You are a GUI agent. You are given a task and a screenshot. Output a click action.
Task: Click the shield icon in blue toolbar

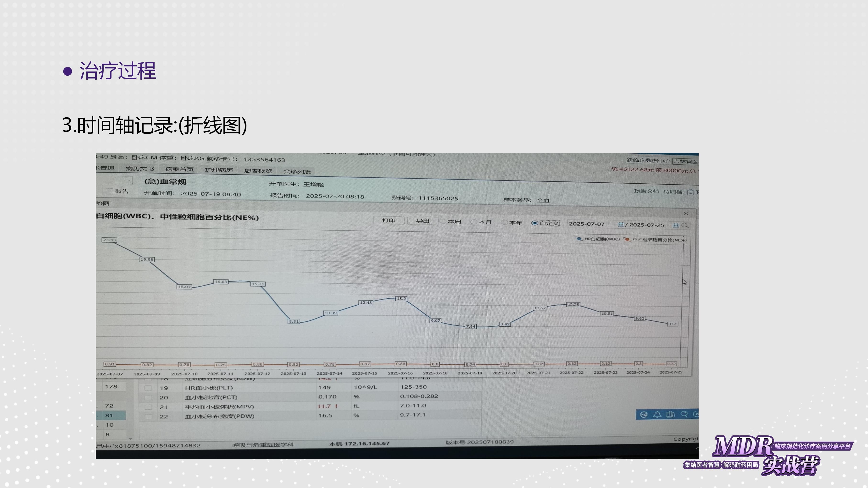[x=644, y=415]
